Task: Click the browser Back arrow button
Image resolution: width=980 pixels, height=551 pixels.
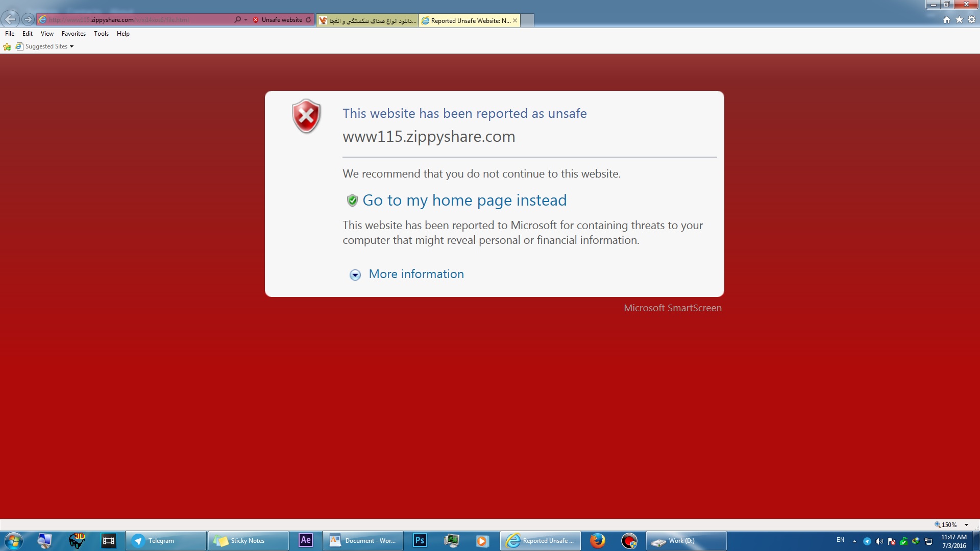Action: [10, 19]
